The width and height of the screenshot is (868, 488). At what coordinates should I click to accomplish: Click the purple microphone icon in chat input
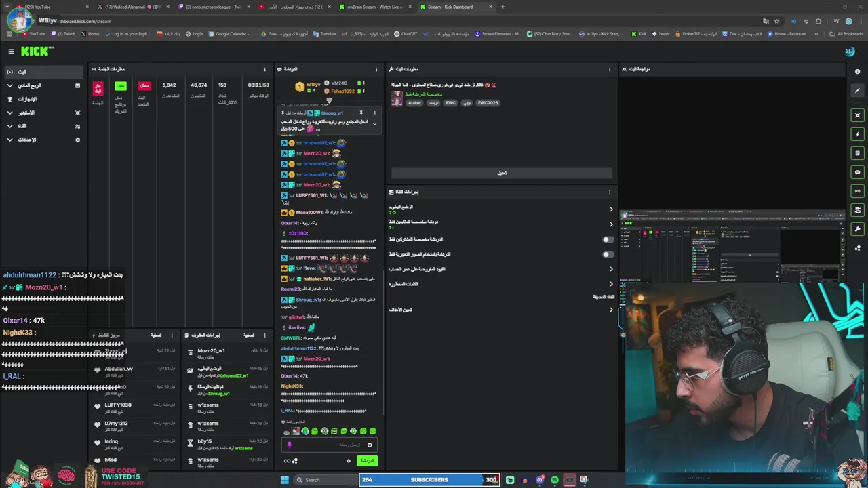coord(290,445)
